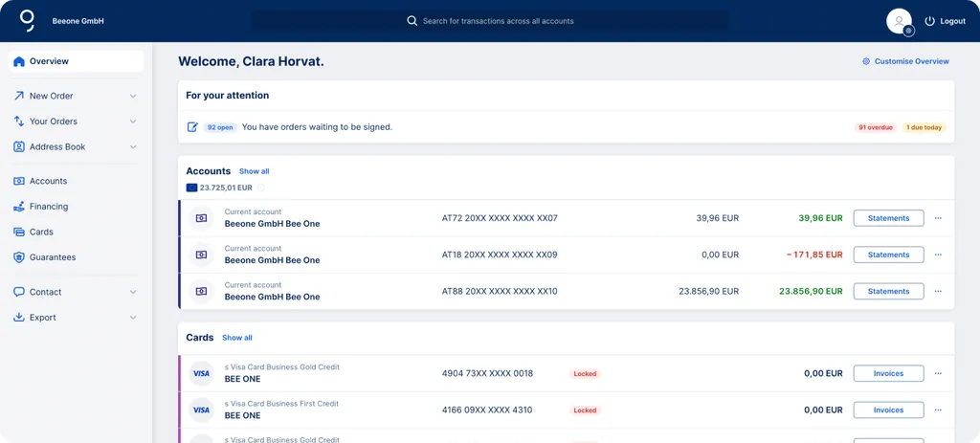Expand the Contact chevron
The image size is (980, 443).
coord(133,292)
